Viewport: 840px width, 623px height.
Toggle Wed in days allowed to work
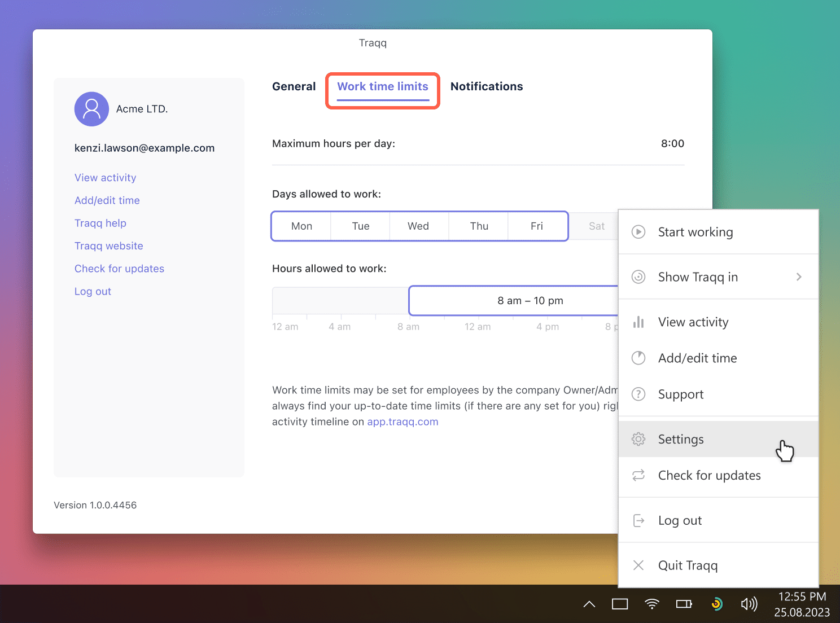[x=418, y=226]
